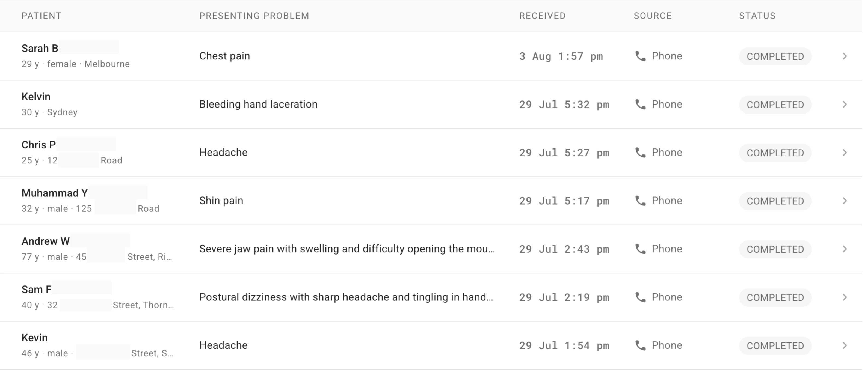
Task: Click the phone icon in Chris's row
Action: pos(640,153)
